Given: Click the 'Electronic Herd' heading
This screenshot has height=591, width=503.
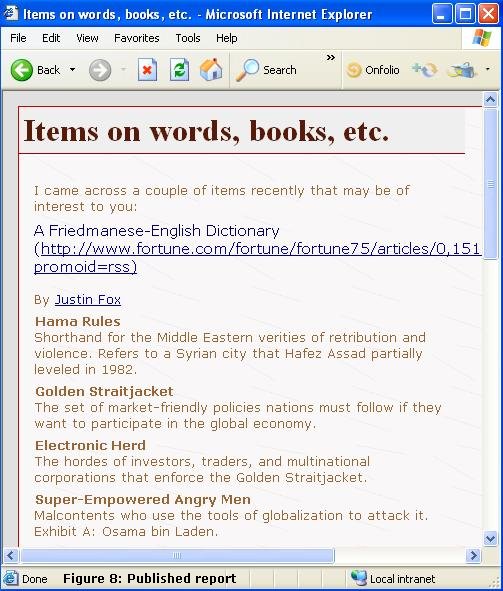Looking at the screenshot, I should pyautogui.click(x=90, y=445).
